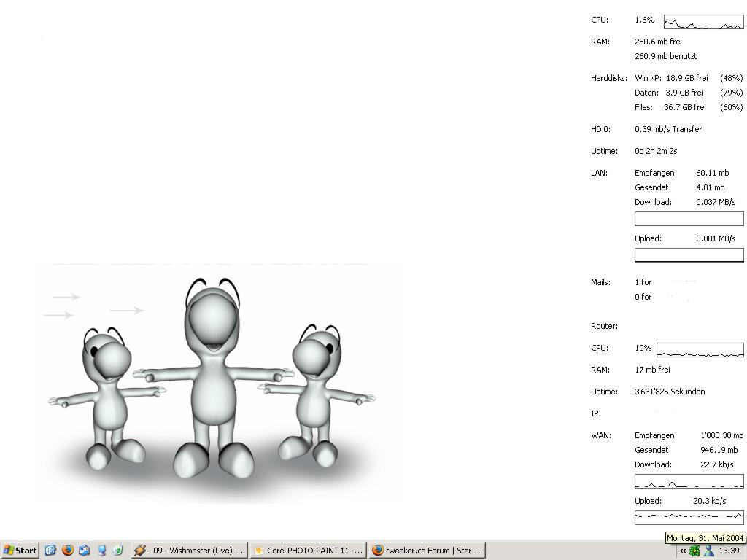The height and width of the screenshot is (560, 747).
Task: Click the third quick launch icon with envelope
Action: pyautogui.click(x=84, y=551)
